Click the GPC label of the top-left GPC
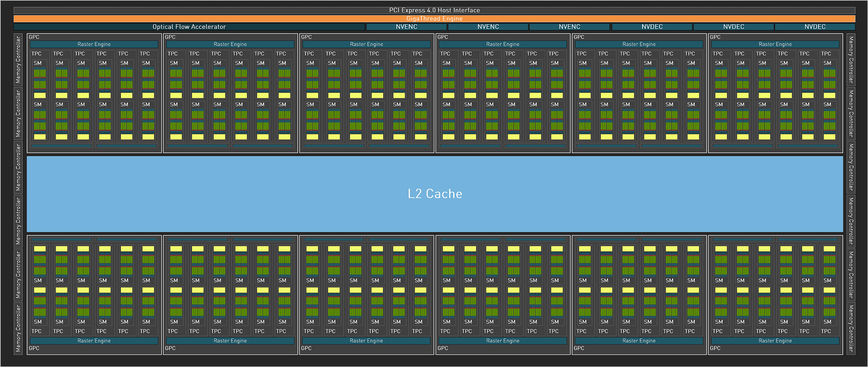This screenshot has height=367, width=868. pyautogui.click(x=34, y=37)
